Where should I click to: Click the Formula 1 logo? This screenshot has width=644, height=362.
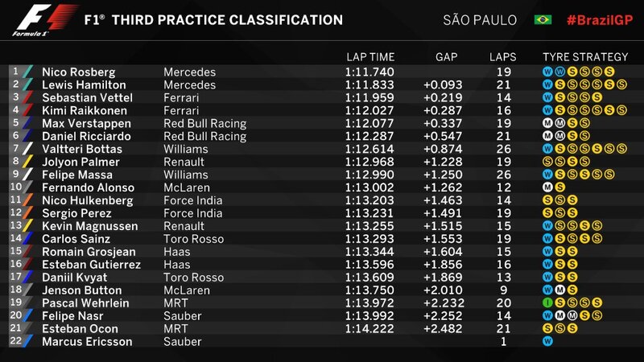[44, 19]
